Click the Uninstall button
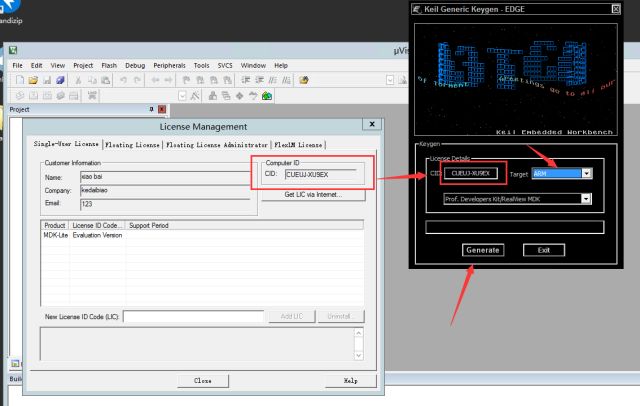The image size is (640, 406). tap(340, 316)
